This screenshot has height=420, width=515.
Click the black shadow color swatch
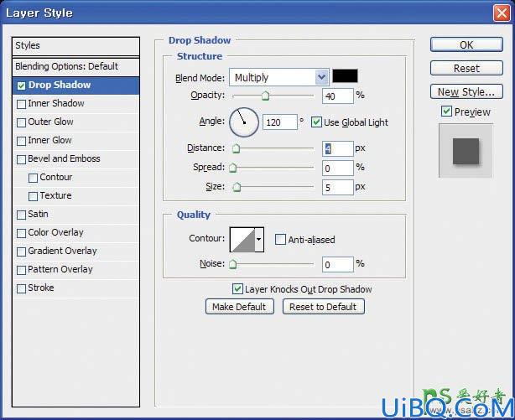coord(345,75)
